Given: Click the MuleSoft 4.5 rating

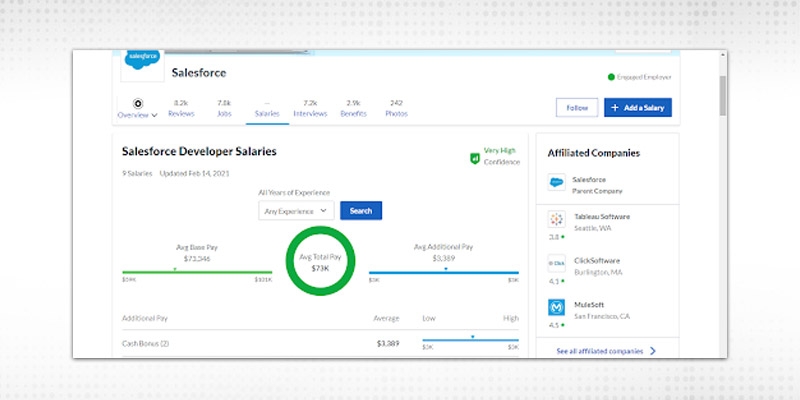Looking at the screenshot, I should [556, 325].
